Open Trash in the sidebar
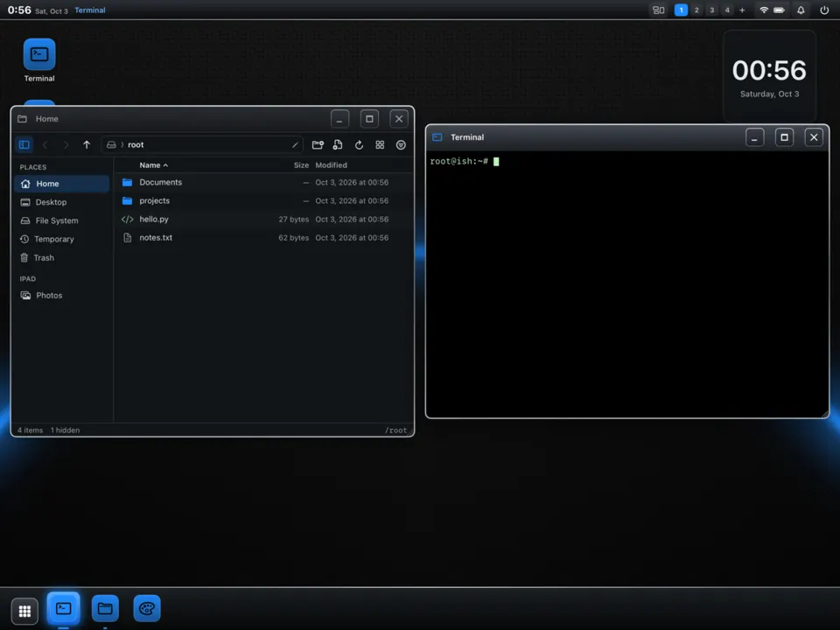The width and height of the screenshot is (840, 630). click(x=61, y=257)
